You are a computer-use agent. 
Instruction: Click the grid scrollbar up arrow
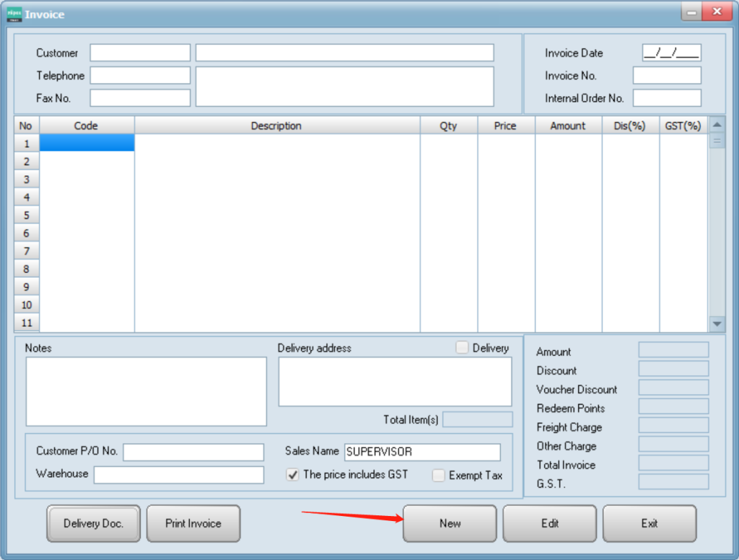click(717, 125)
